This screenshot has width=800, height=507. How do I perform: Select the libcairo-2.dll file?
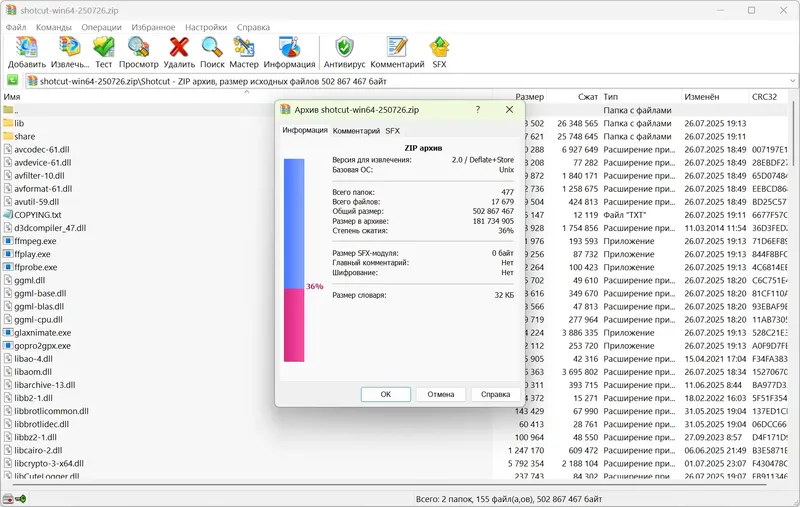[x=38, y=450]
